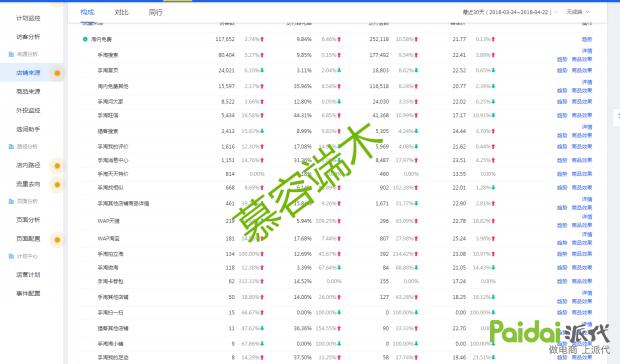Click the 117,652 visitors value

225,39
